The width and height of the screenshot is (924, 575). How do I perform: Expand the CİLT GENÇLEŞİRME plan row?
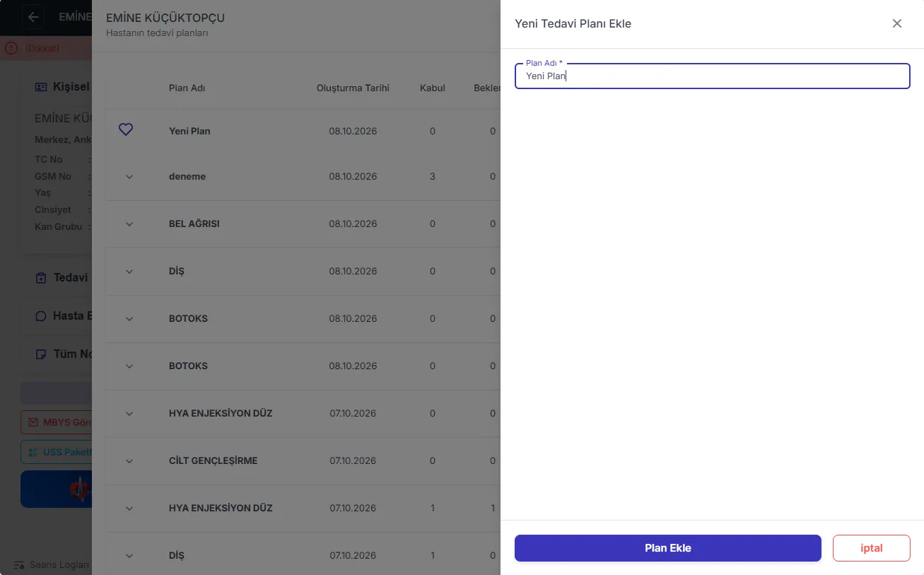pos(129,460)
